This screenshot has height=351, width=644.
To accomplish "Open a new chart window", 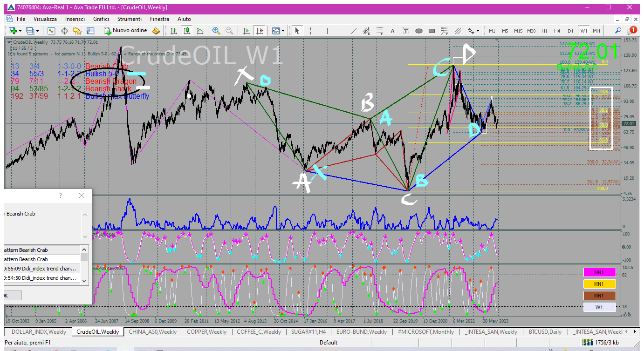I will pos(13,31).
